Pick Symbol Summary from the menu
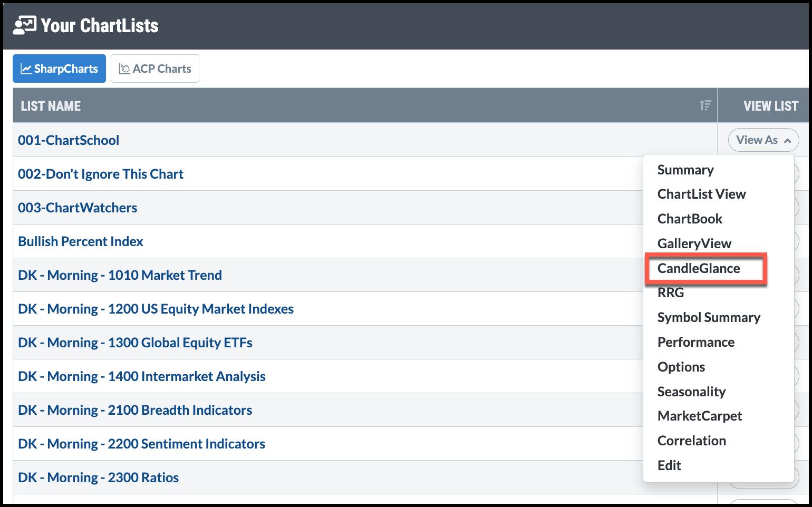Screen dimensions: 812x507 [708, 317]
